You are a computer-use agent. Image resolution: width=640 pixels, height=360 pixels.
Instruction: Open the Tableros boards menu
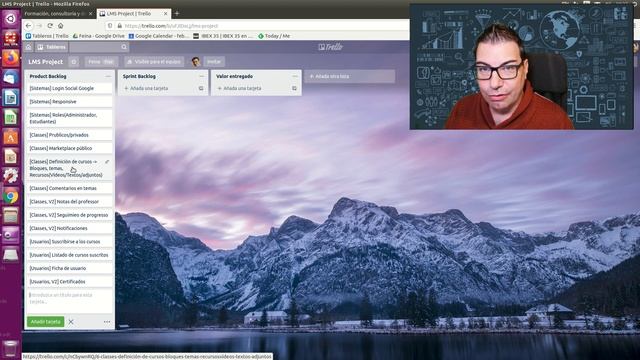[x=51, y=47]
